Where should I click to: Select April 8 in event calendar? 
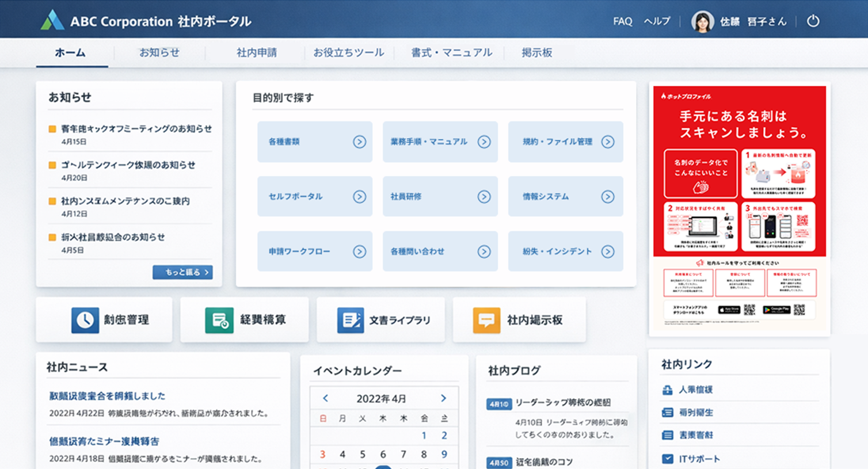click(x=424, y=454)
